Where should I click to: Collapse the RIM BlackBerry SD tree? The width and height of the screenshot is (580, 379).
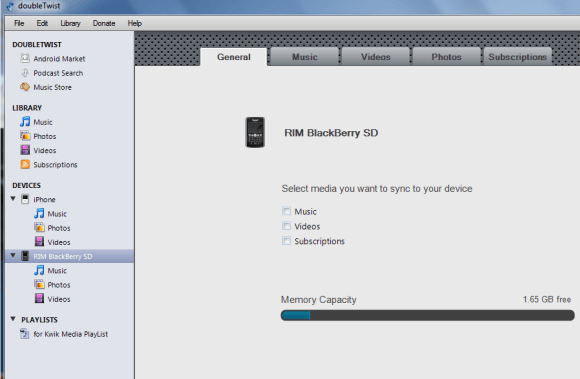(13, 256)
